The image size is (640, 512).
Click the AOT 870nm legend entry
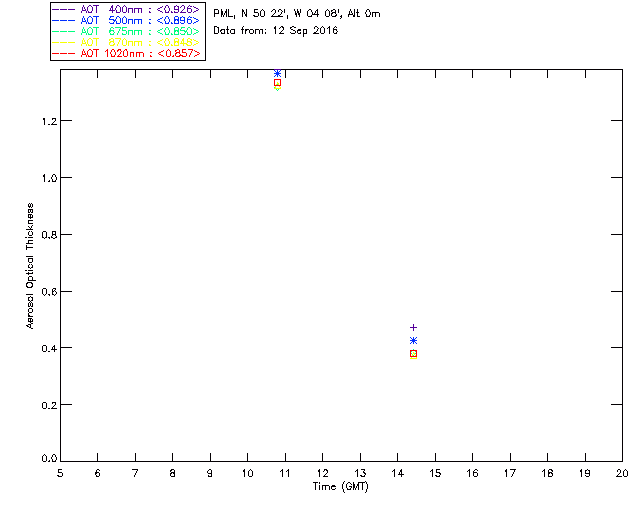click(x=126, y=42)
